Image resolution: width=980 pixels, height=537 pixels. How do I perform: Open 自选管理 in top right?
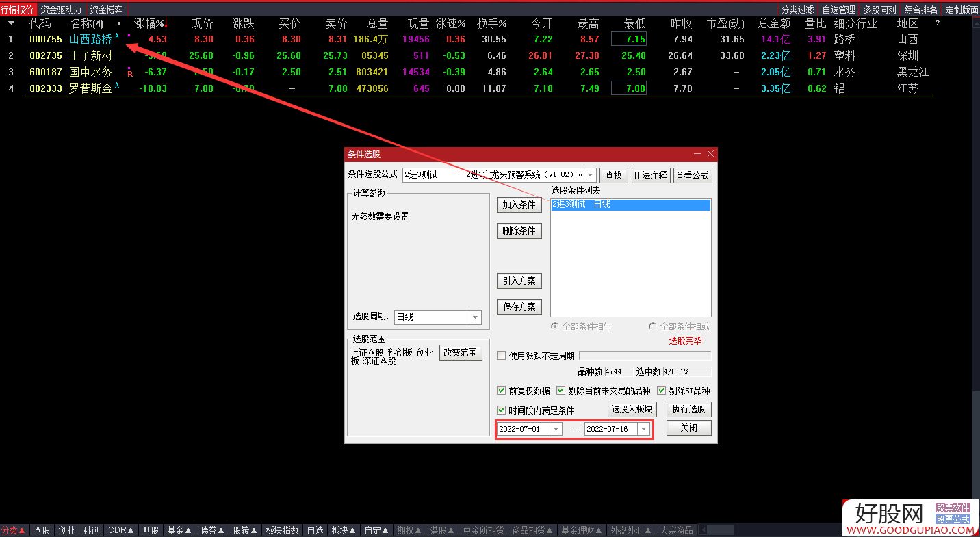pyautogui.click(x=839, y=10)
